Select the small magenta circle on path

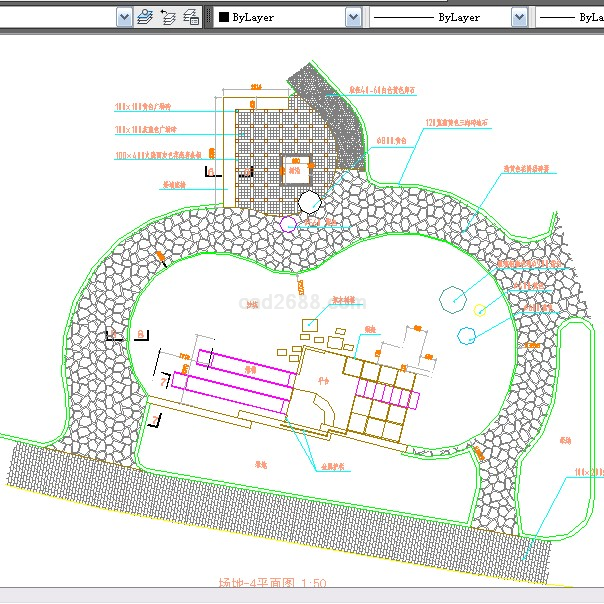(289, 224)
